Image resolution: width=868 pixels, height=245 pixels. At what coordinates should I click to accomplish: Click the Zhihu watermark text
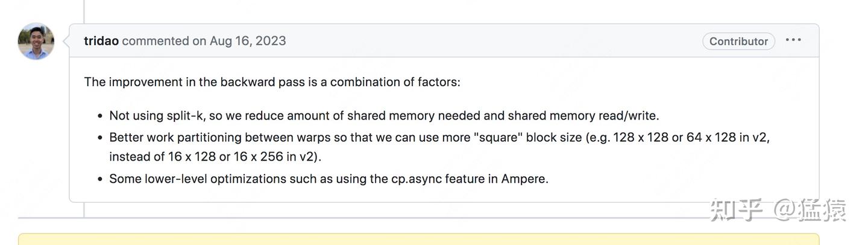pos(778,210)
